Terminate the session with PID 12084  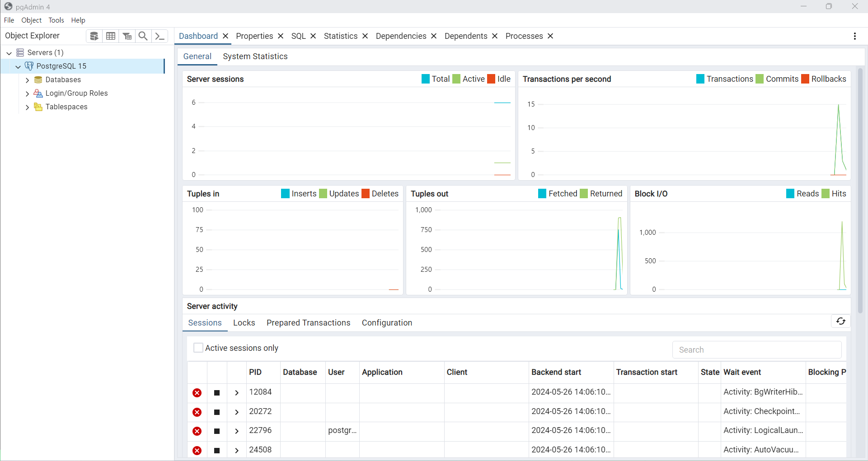pyautogui.click(x=197, y=393)
